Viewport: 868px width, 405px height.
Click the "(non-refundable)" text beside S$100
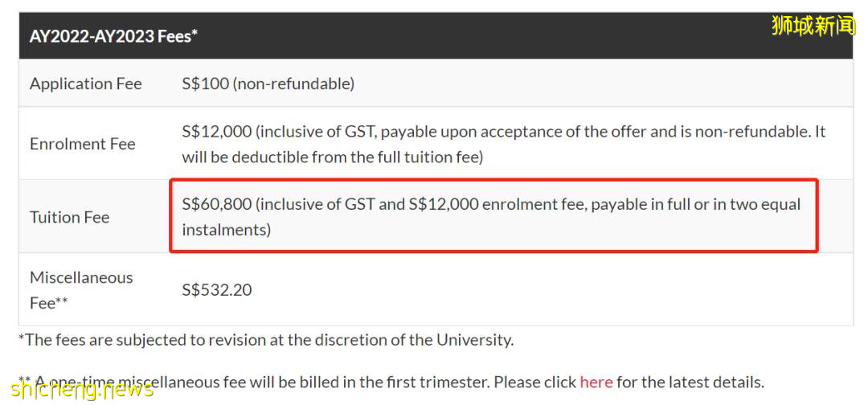293,84
